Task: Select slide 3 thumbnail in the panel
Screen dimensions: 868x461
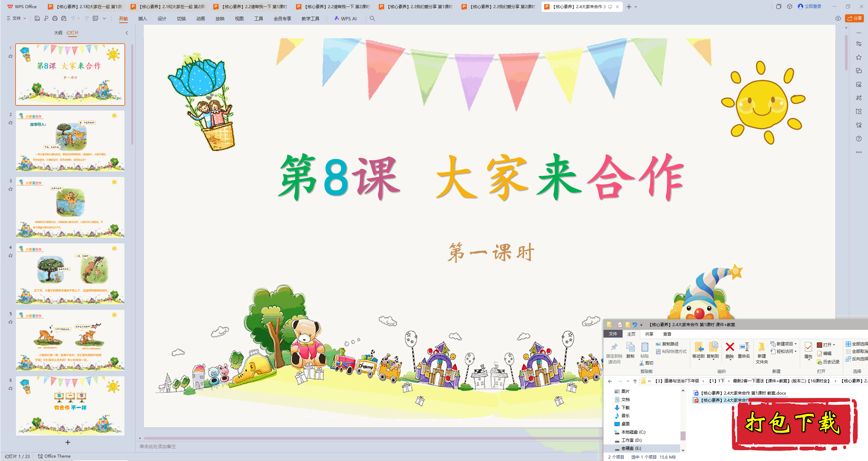Action: click(70, 207)
